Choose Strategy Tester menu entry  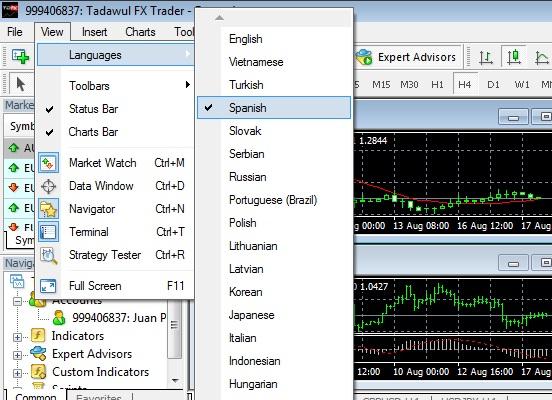tap(115, 255)
